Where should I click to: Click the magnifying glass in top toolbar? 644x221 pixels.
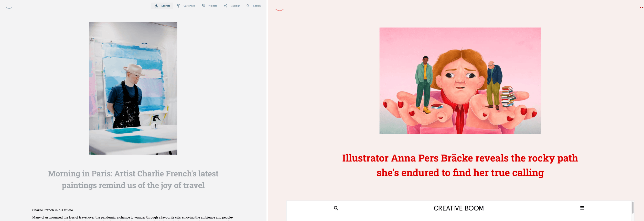[x=248, y=6]
